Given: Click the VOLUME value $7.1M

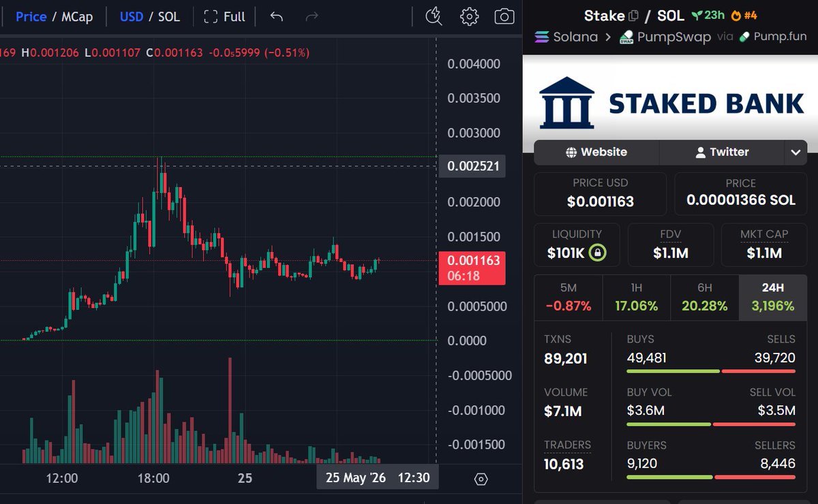Looking at the screenshot, I should click(x=563, y=411).
